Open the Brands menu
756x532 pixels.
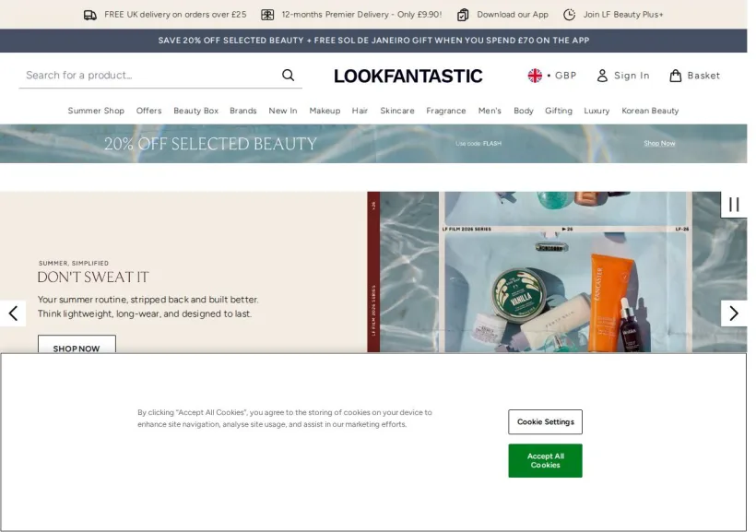point(243,111)
